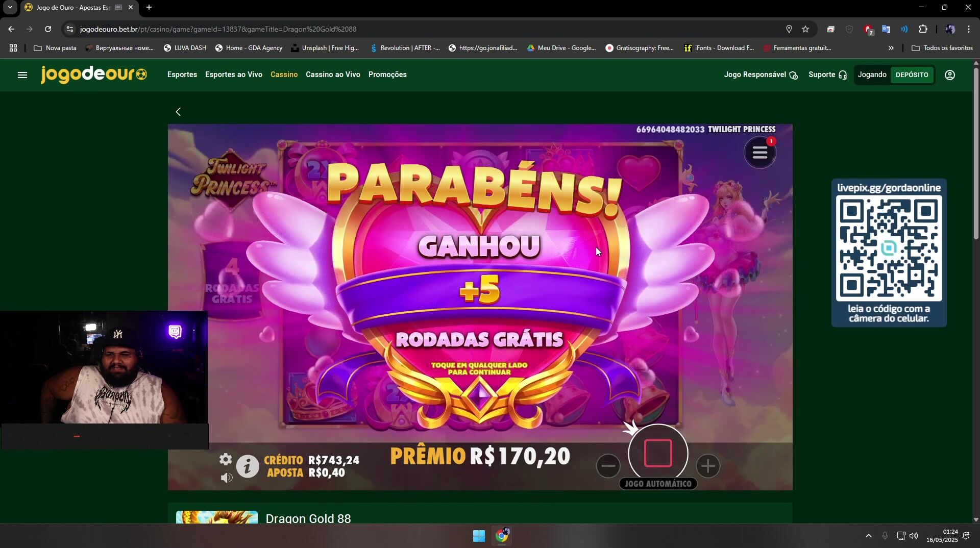This screenshot has width=980, height=548.
Task: Click the location permission icon in address bar
Action: click(789, 29)
